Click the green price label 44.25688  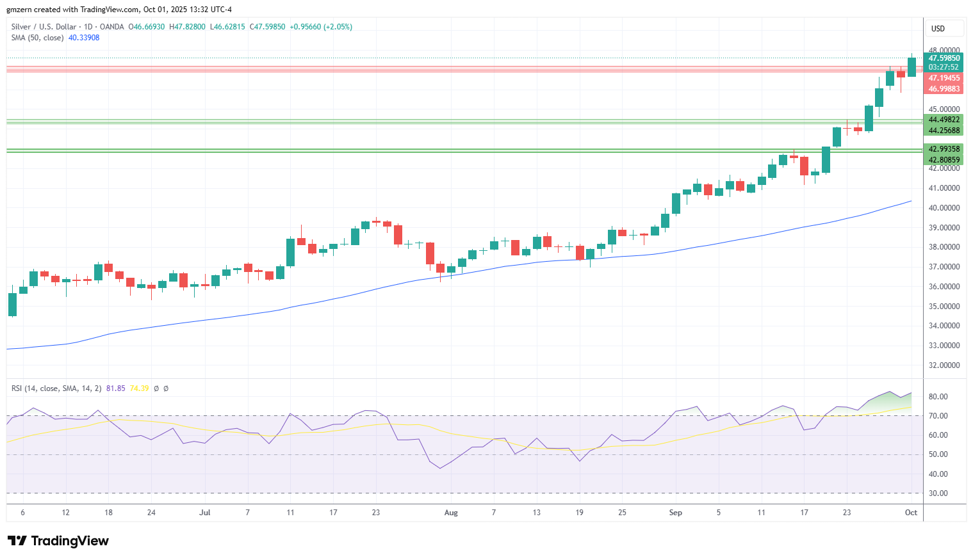[x=944, y=131]
